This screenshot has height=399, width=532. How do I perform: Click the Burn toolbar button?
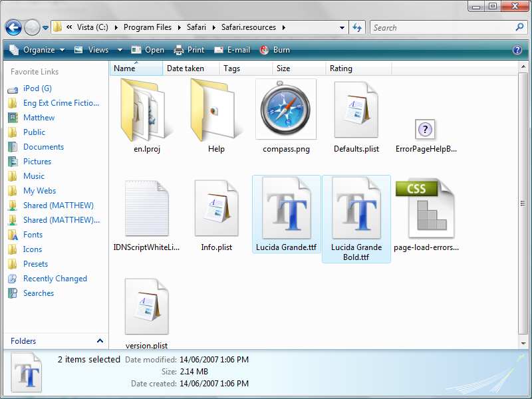[275, 50]
